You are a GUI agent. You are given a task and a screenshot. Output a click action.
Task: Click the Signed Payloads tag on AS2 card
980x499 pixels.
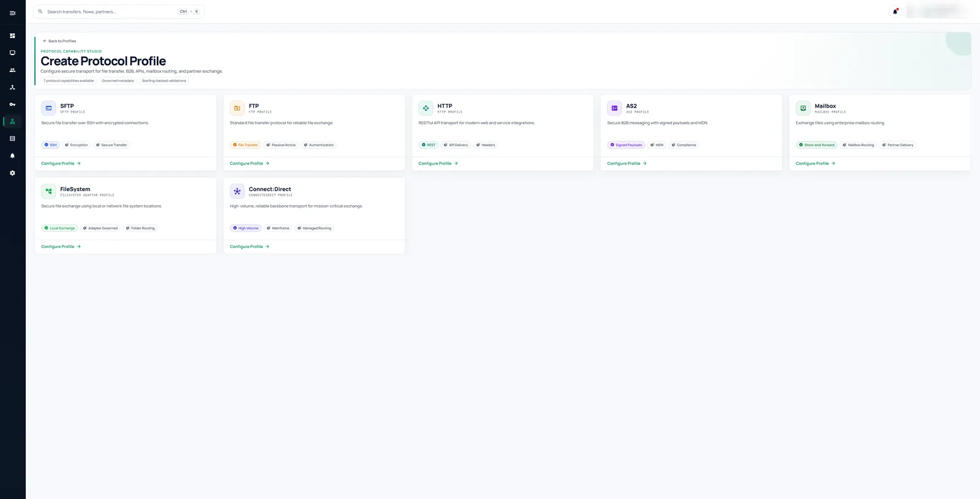626,145
